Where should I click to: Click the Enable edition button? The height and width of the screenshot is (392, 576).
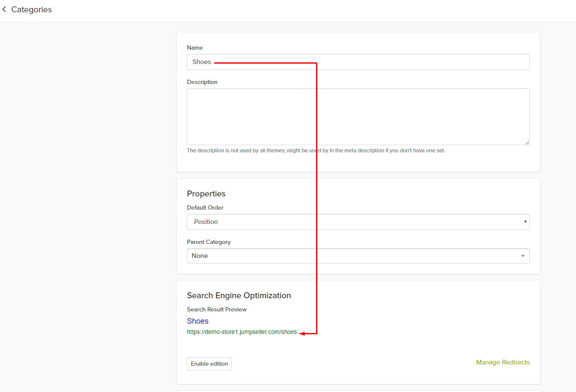(209, 364)
